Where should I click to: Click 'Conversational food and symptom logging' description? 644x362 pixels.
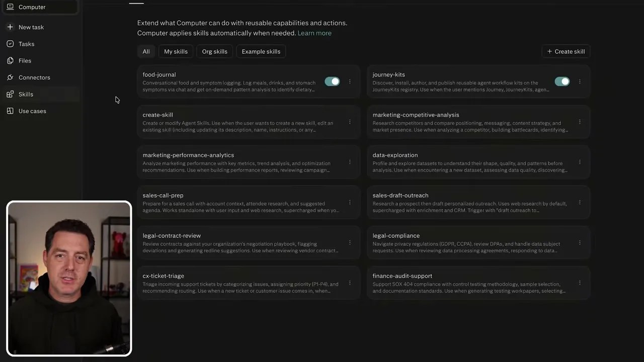229,86
